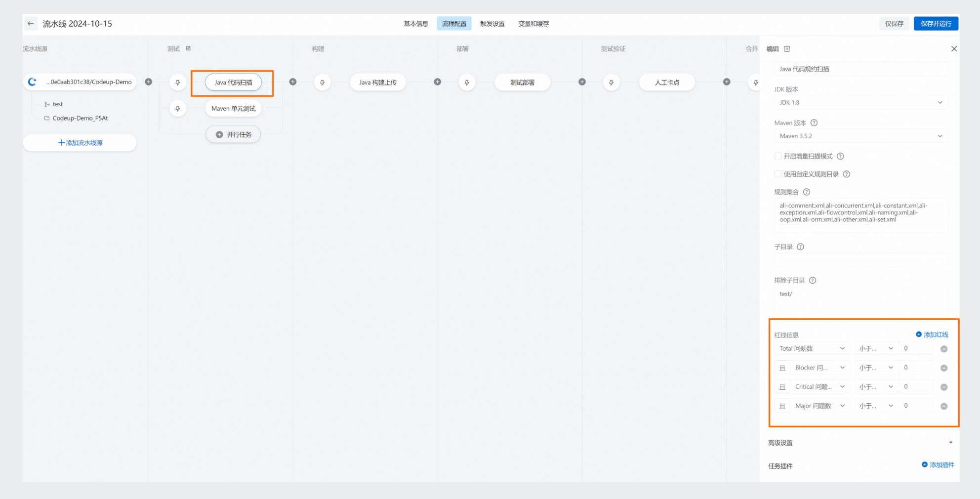Click the lightning icon before Java 构建上传
This screenshot has width=980, height=499.
click(323, 83)
